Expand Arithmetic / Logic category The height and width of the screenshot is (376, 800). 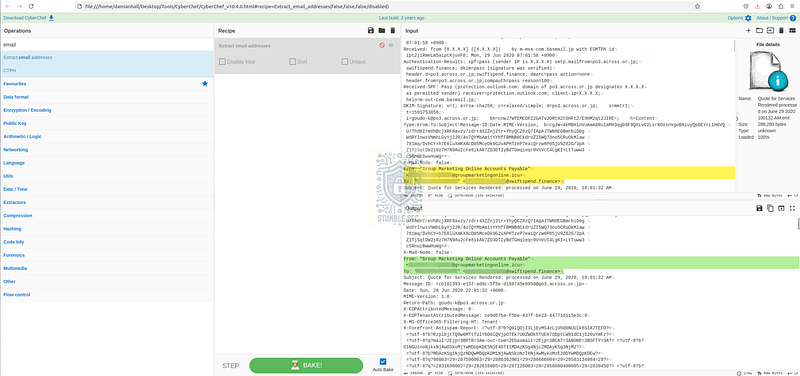(107, 137)
